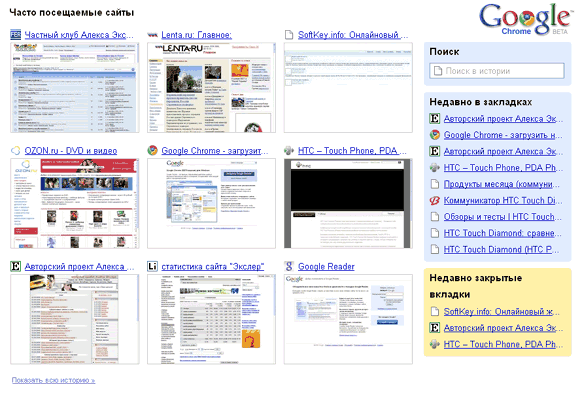The image size is (580, 397).
Task: Click the Li icon next to статистика сайта
Action: click(x=152, y=266)
